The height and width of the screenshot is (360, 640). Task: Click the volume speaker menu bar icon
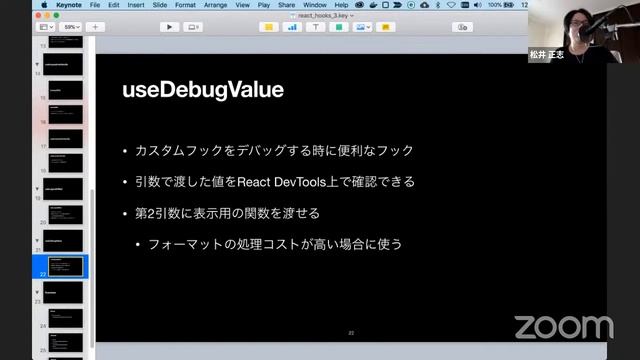point(478,5)
